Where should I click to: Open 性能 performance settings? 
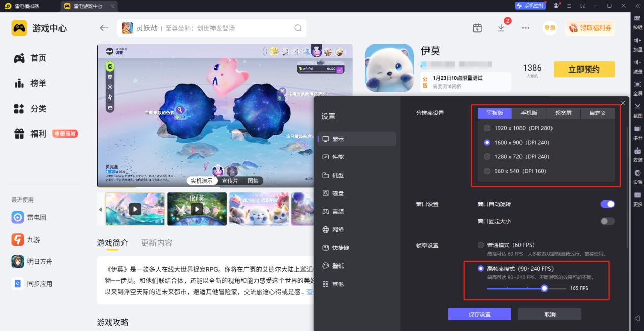[x=357, y=157]
